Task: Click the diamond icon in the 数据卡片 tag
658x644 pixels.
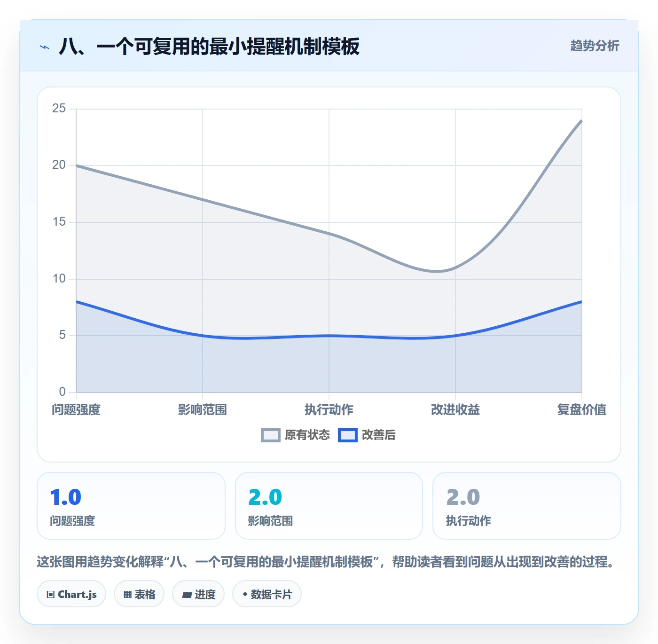Action: click(245, 595)
